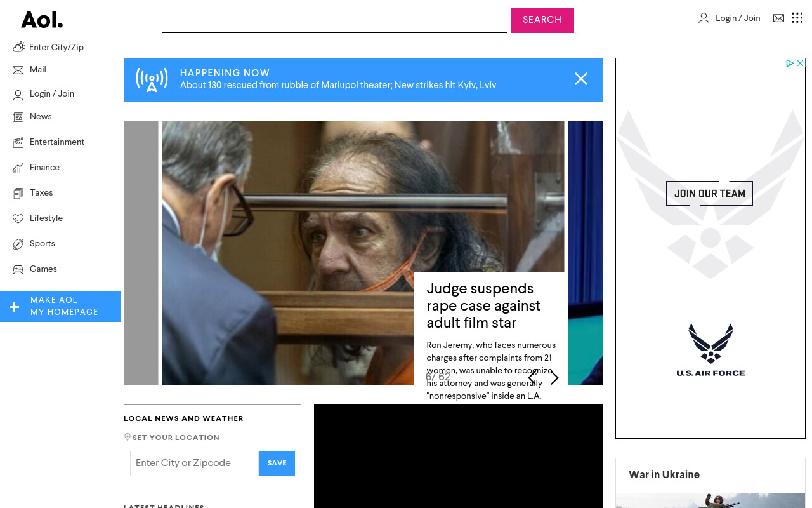Open the Mariupol theater rescue headline

point(338,85)
